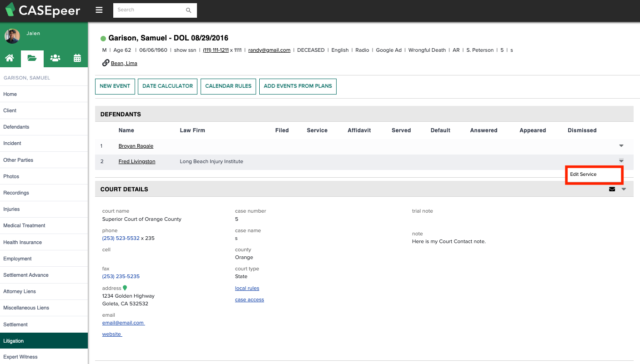Open the Client sidebar item
The height and width of the screenshot is (364, 640).
point(44,110)
